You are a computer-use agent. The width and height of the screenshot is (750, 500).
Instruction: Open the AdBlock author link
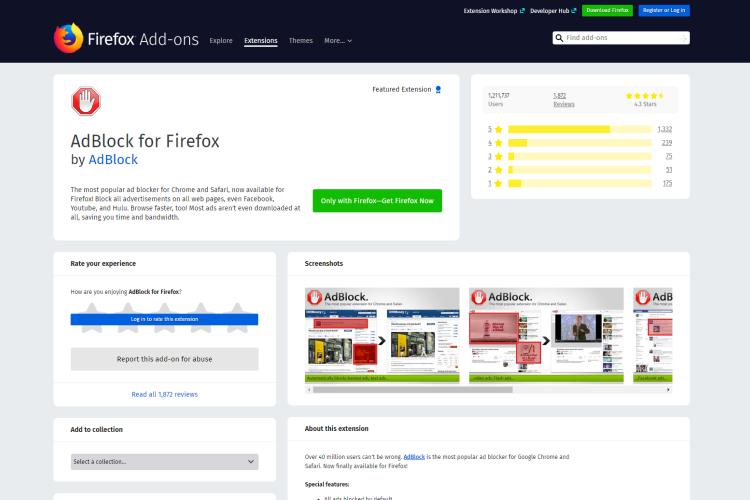[x=113, y=159]
